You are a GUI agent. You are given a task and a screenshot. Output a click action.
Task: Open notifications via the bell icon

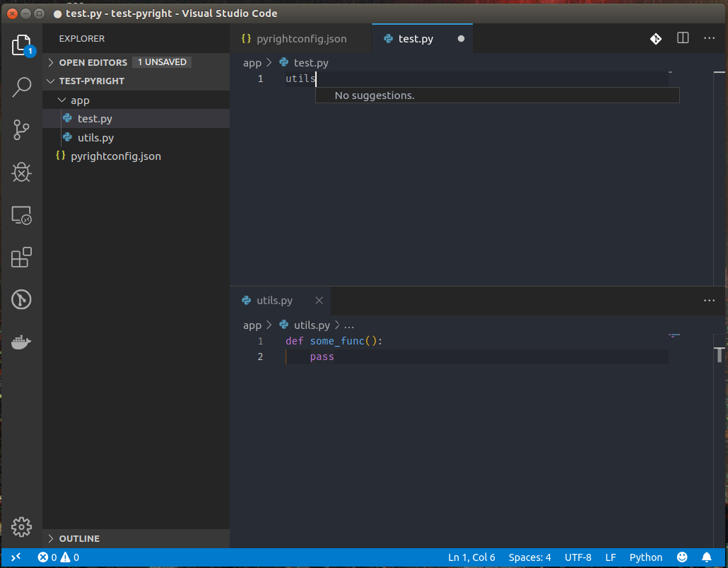pyautogui.click(x=707, y=557)
